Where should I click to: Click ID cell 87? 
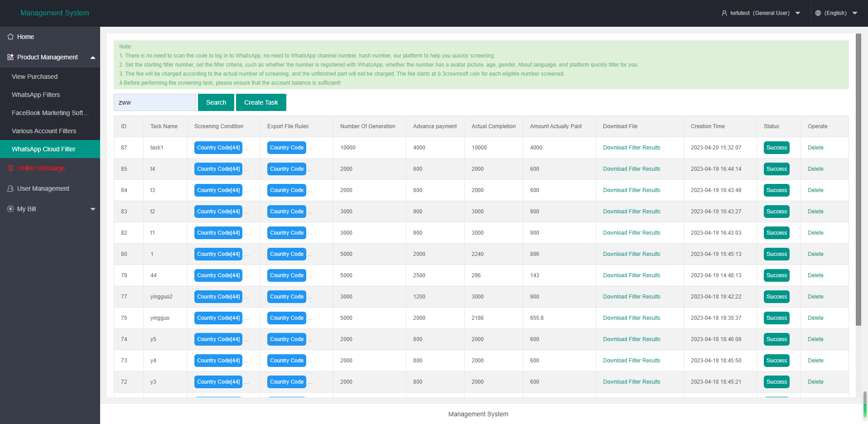124,148
